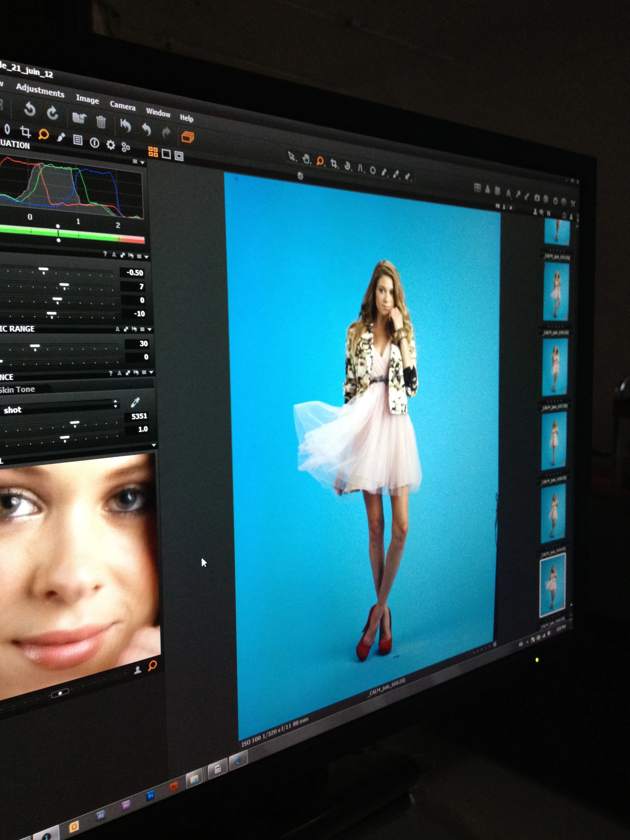Screen dimensions: 630x840
Task: Toggle multi-view grid viewer mode
Action: (153, 152)
